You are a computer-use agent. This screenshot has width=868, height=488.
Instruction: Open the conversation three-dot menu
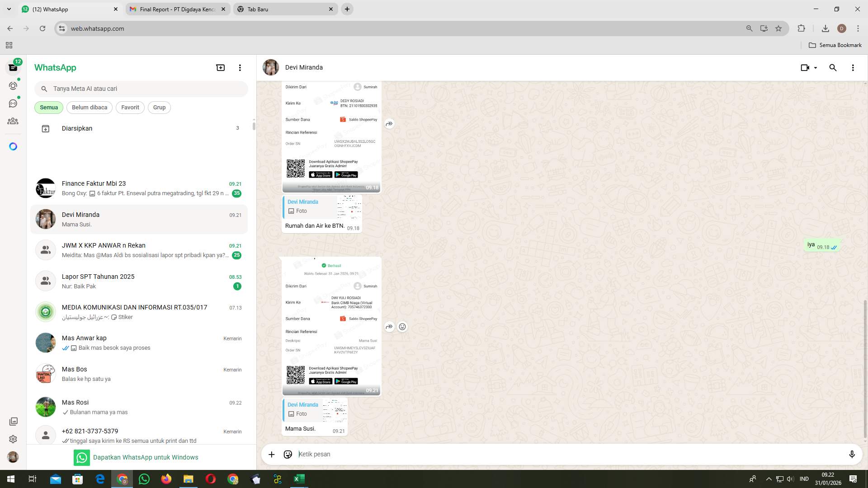point(853,67)
